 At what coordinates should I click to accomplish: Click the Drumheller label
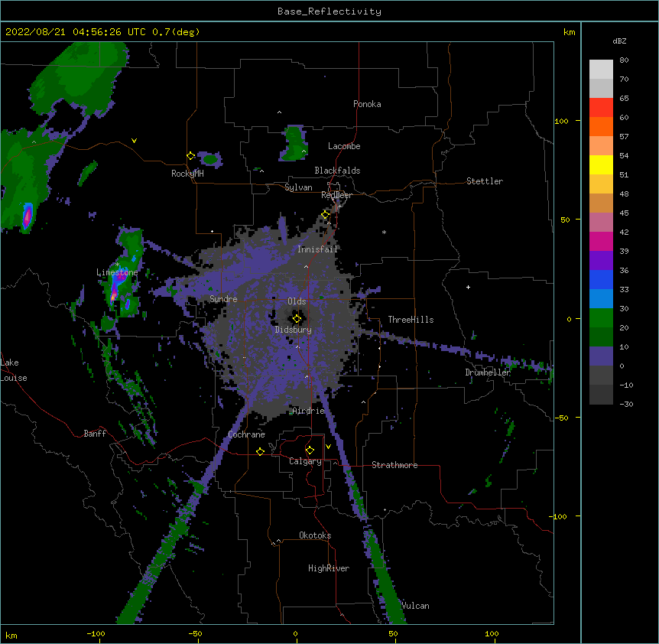click(x=488, y=372)
